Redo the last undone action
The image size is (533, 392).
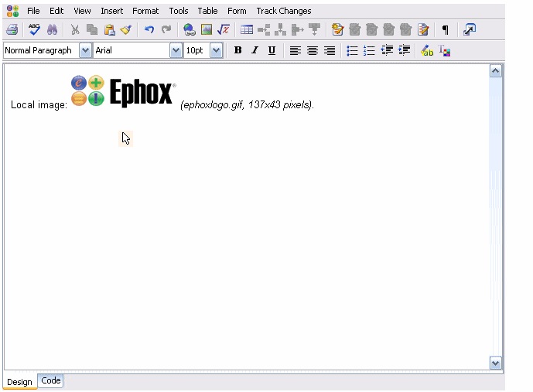tap(166, 29)
